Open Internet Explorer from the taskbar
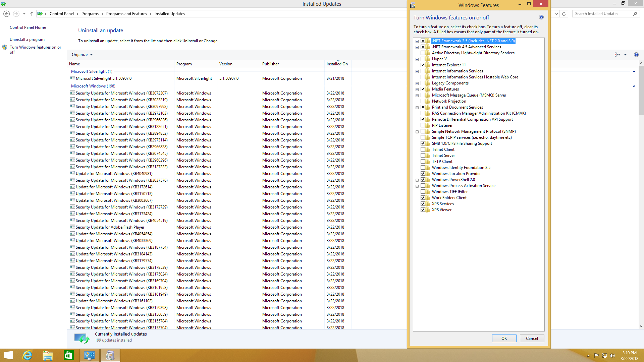This screenshot has height=362, width=644. point(27,355)
